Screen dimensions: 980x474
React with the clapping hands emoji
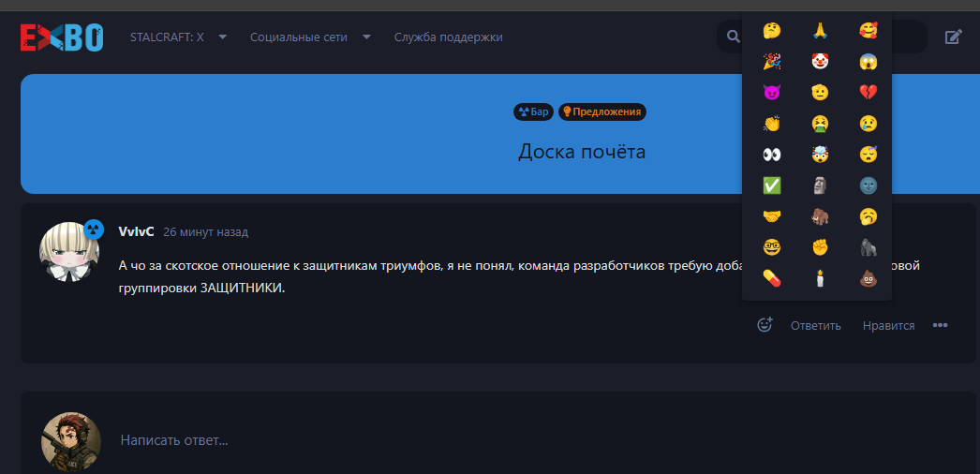(772, 124)
